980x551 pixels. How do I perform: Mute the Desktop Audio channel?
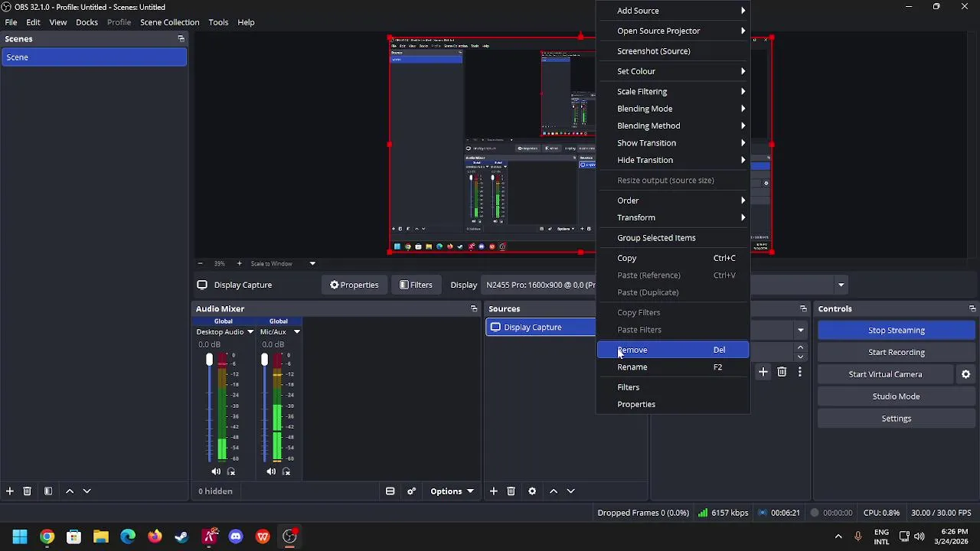[x=216, y=472]
